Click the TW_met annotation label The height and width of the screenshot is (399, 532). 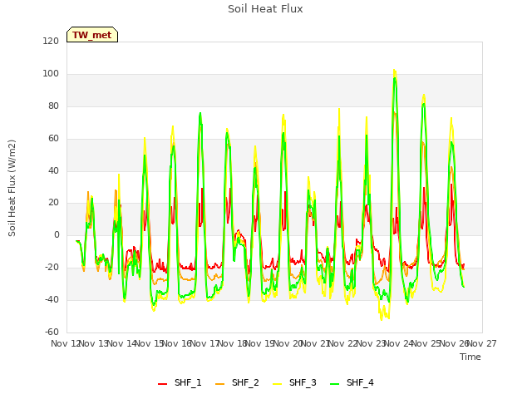point(92,35)
